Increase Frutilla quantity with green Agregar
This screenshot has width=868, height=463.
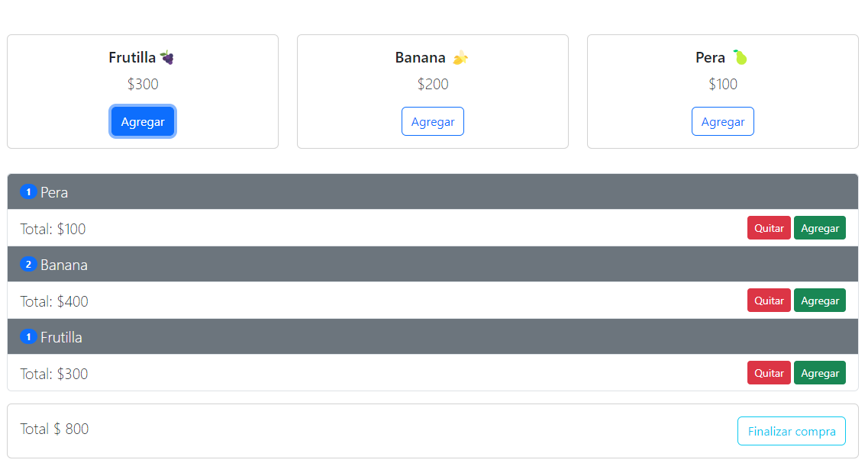coord(820,373)
